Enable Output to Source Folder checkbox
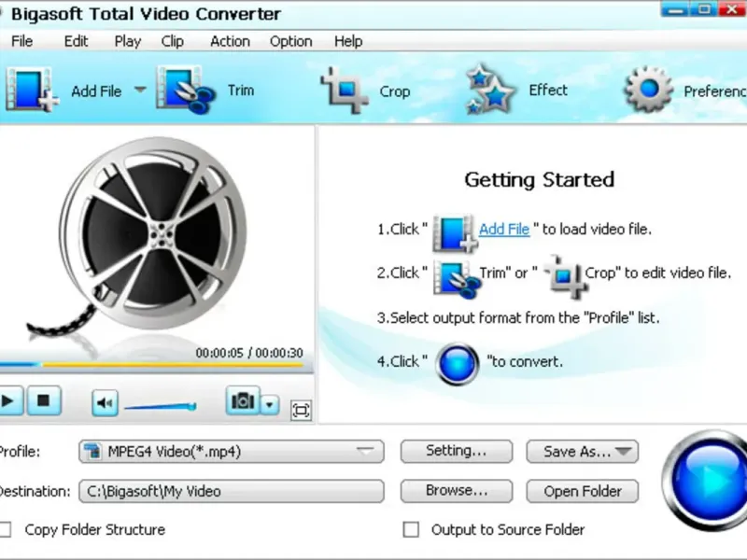Screen dimensions: 747x560 pyautogui.click(x=411, y=529)
